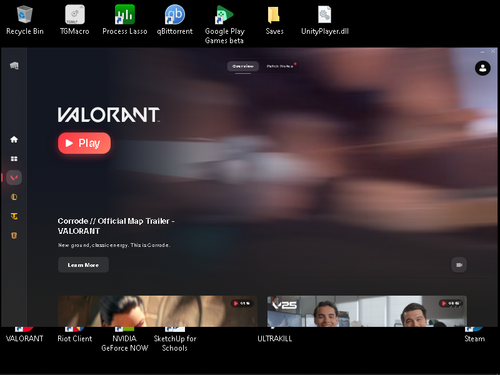Viewport: 500px width, 375px height.
Task: Select the VALORANT sidebar icon
Action: click(14, 178)
